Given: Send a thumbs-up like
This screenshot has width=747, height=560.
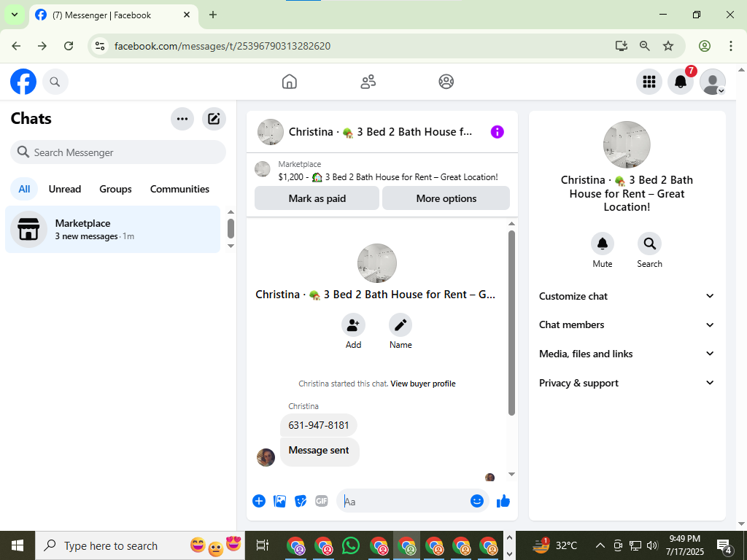Looking at the screenshot, I should click(x=503, y=501).
